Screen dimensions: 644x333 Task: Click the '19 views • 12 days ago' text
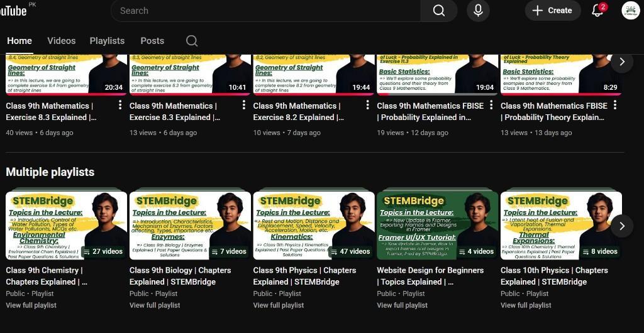(x=413, y=133)
